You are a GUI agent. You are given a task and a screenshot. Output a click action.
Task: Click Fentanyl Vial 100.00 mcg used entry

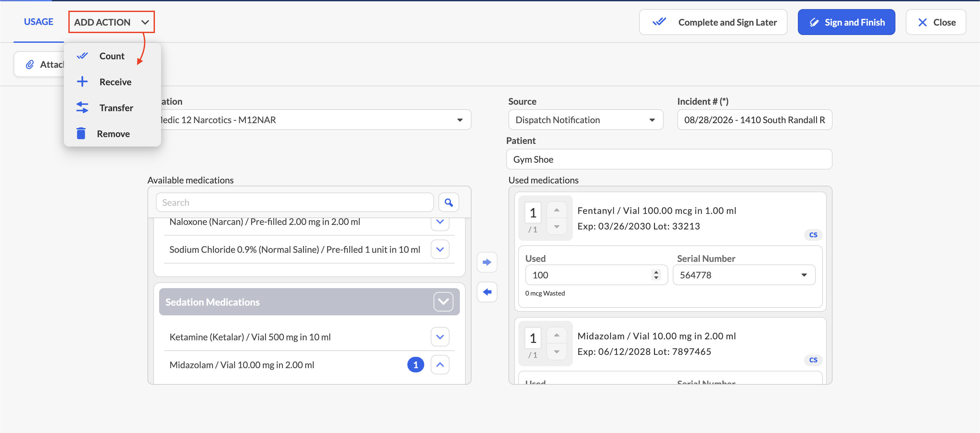[x=656, y=211]
